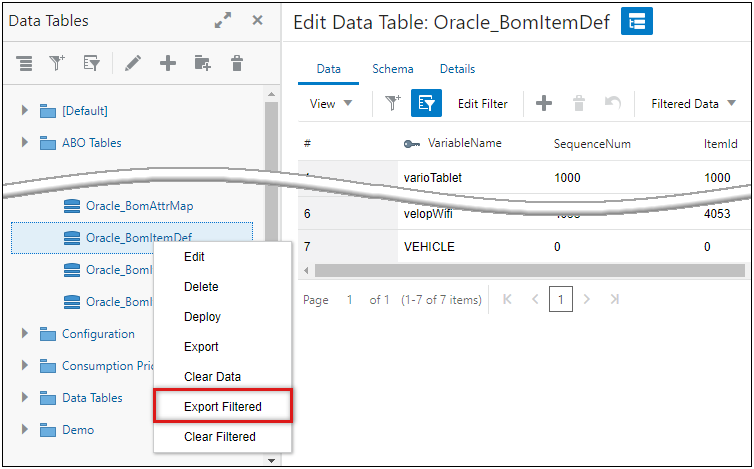The width and height of the screenshot is (754, 469).
Task: Click the add folder icon in left toolbar
Action: (x=202, y=63)
